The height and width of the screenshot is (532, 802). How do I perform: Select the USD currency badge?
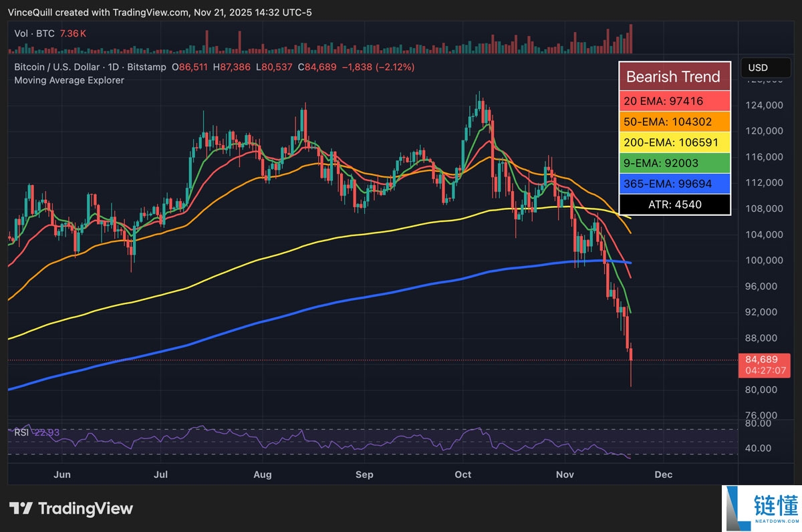coord(765,68)
